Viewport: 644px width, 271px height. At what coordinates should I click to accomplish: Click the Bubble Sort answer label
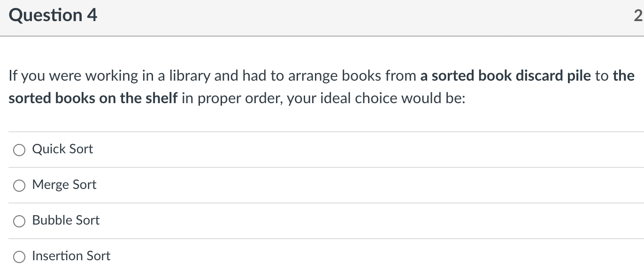coord(65,220)
